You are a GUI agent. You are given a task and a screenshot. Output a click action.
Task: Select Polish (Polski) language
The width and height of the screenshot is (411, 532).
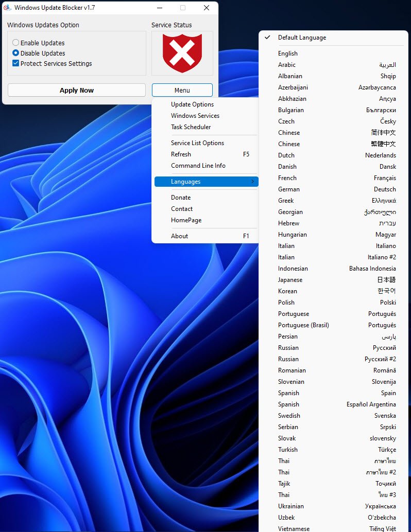pyautogui.click(x=333, y=303)
